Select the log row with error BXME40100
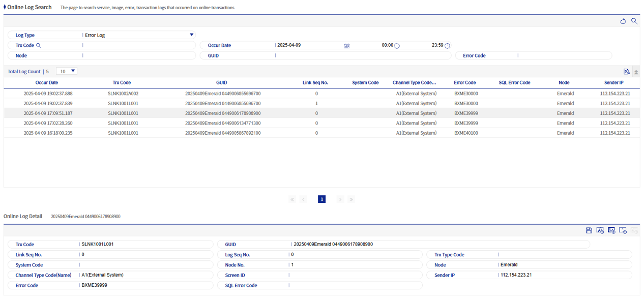The width and height of the screenshot is (644, 300). [x=305, y=133]
